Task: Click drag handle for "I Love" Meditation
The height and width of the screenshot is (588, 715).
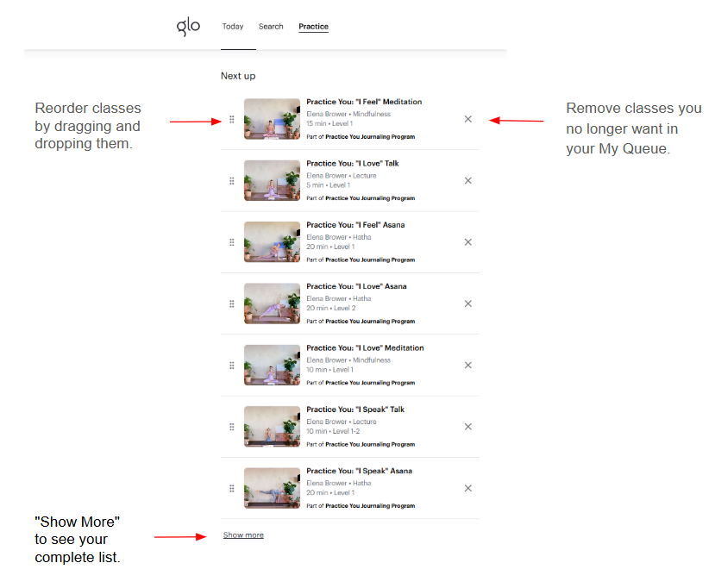Action: 232,366
